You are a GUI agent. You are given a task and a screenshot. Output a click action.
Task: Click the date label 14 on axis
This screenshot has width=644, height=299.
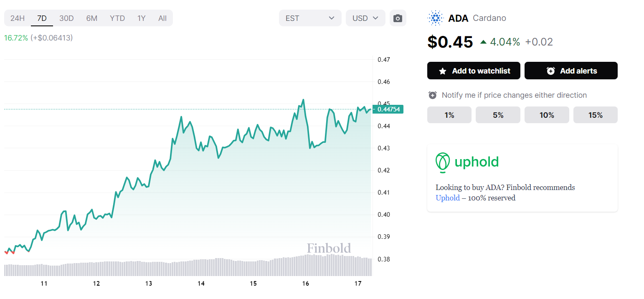201,284
